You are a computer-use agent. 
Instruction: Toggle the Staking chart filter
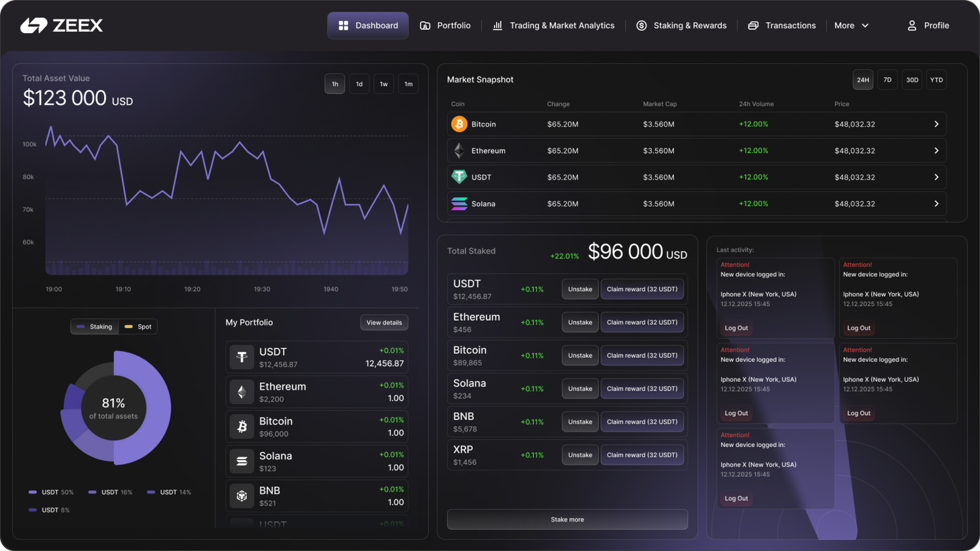point(95,327)
